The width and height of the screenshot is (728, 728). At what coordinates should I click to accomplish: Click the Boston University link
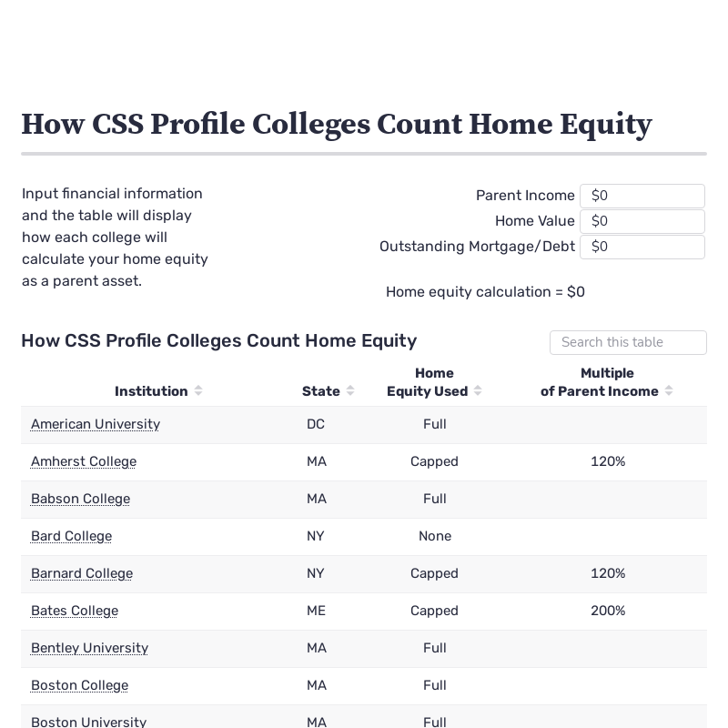(x=88, y=722)
